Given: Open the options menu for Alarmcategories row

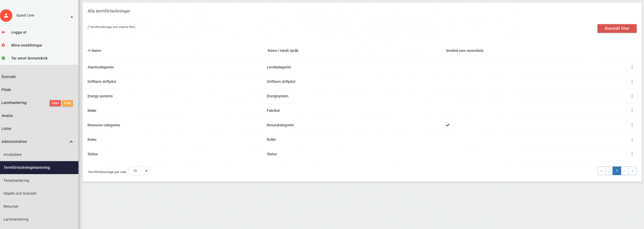Looking at the screenshot, I should coord(632,67).
